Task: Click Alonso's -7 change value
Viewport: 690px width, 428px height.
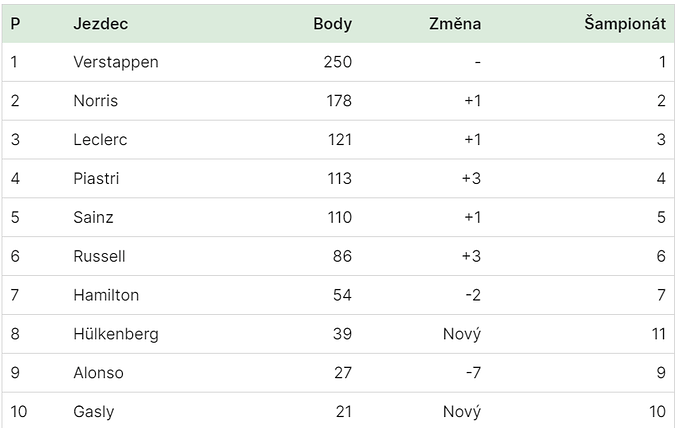Action: coord(473,373)
